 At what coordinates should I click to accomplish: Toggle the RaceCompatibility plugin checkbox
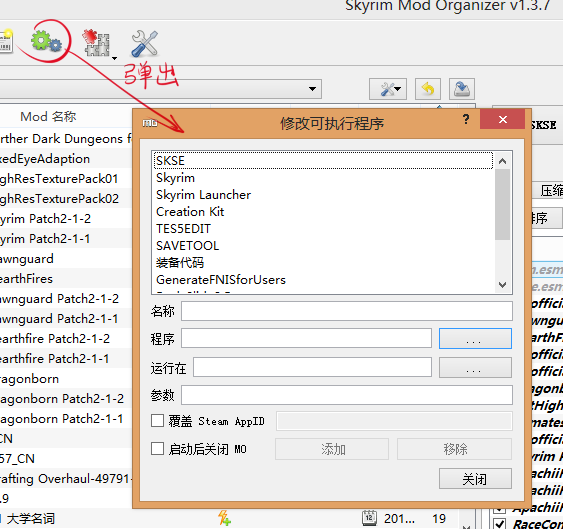pos(500,523)
